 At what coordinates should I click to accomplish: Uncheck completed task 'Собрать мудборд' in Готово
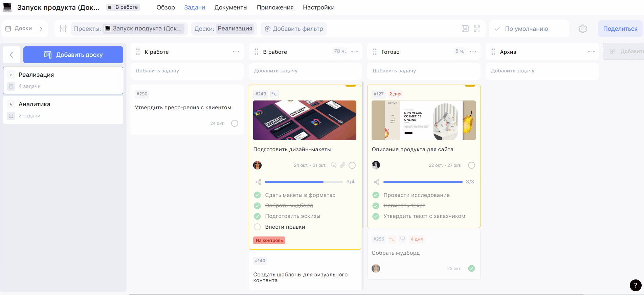pyautogui.click(x=471, y=269)
